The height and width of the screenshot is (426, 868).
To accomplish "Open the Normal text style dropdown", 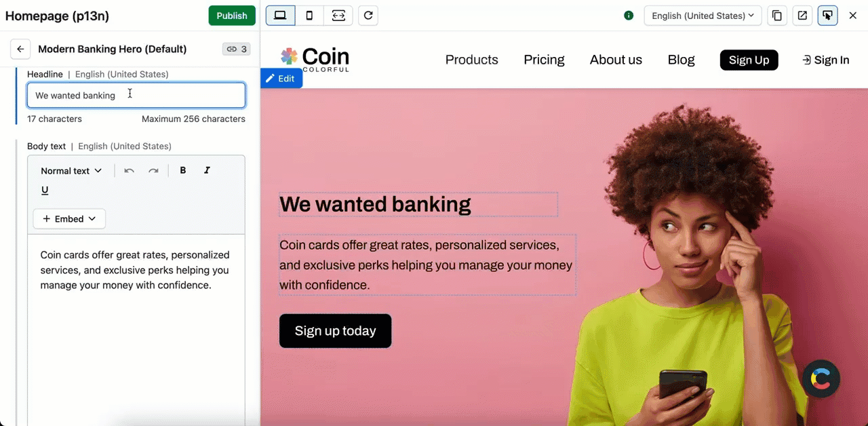I will click(x=71, y=171).
